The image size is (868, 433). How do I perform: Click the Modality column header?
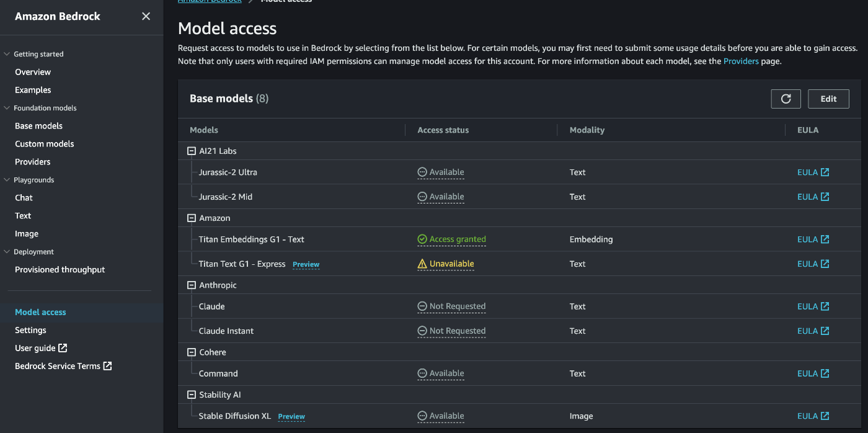(x=587, y=130)
